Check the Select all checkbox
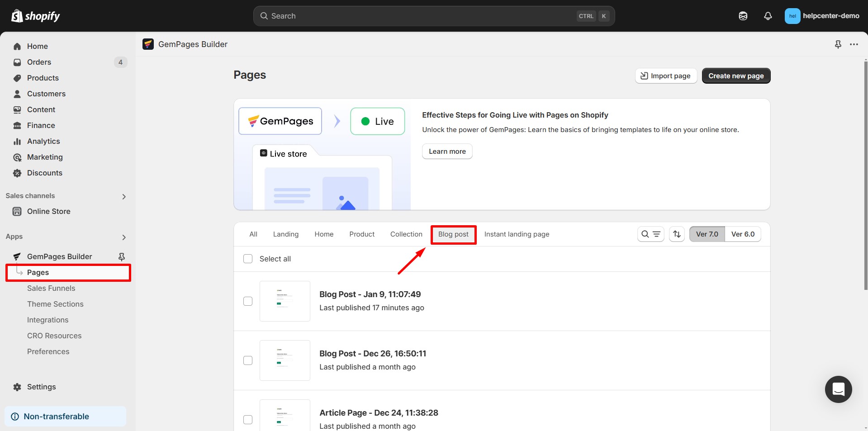 coord(248,259)
